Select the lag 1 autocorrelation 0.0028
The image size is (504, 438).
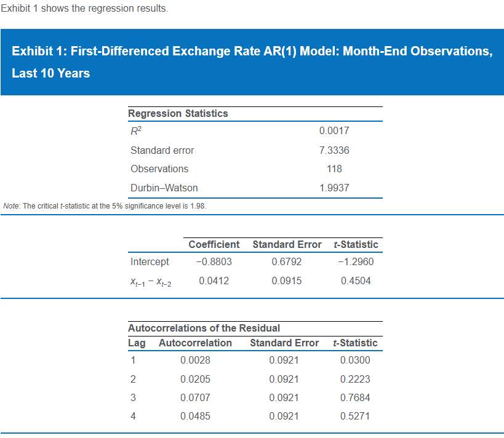point(194,360)
